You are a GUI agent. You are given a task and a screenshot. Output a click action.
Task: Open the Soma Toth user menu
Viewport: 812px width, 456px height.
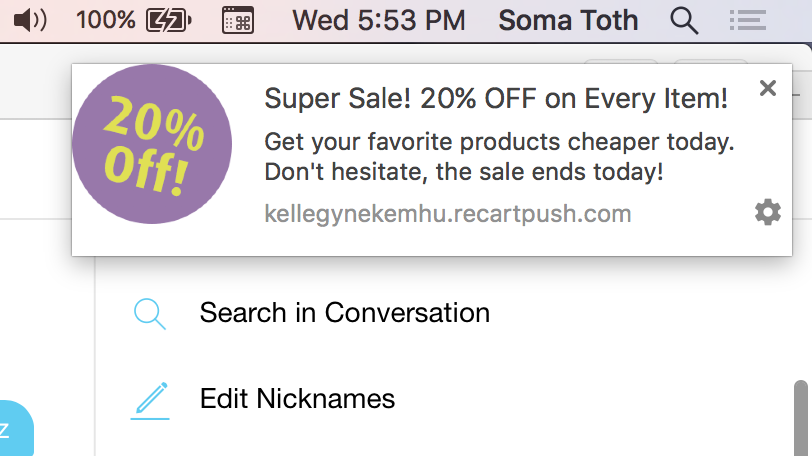pos(568,21)
